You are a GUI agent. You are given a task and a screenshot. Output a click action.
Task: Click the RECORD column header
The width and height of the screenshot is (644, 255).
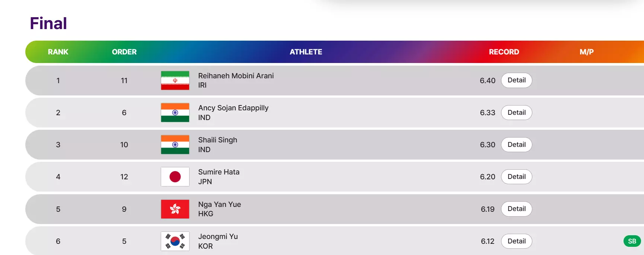[x=504, y=52]
